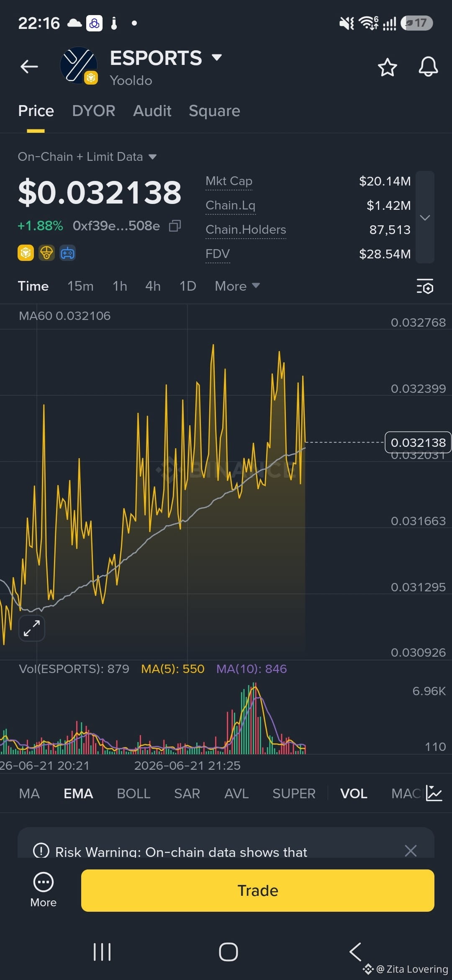
Task: Copy the contract address 0xf39e...508e
Action: pyautogui.click(x=175, y=226)
